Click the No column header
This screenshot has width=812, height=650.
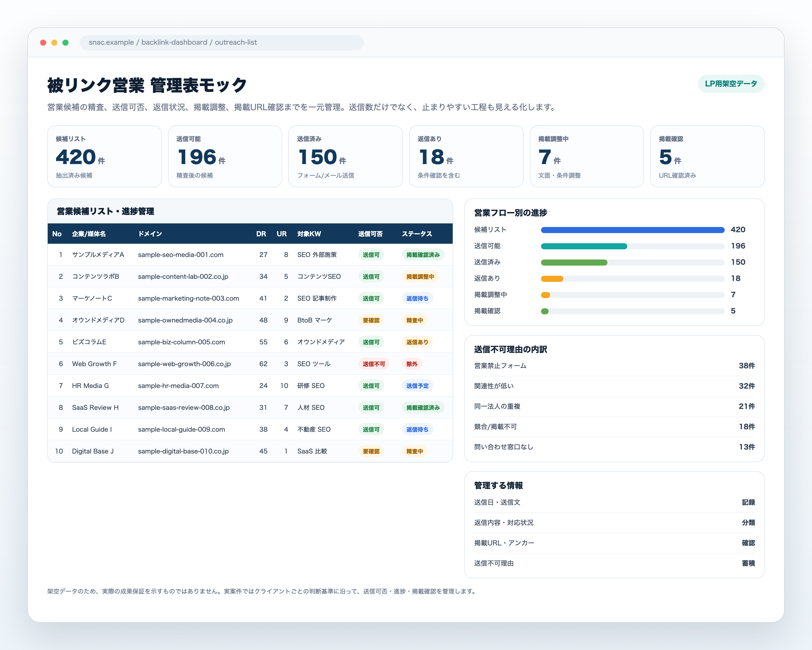pos(57,234)
